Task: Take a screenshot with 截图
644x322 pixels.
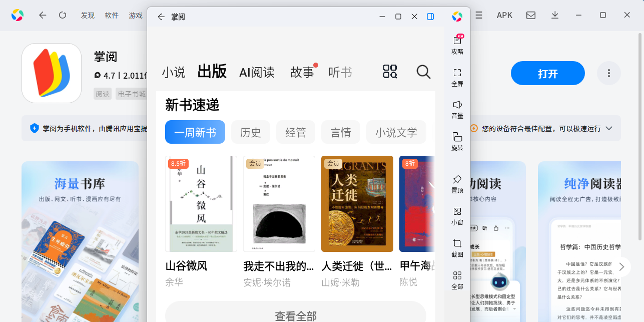Action: point(457,248)
